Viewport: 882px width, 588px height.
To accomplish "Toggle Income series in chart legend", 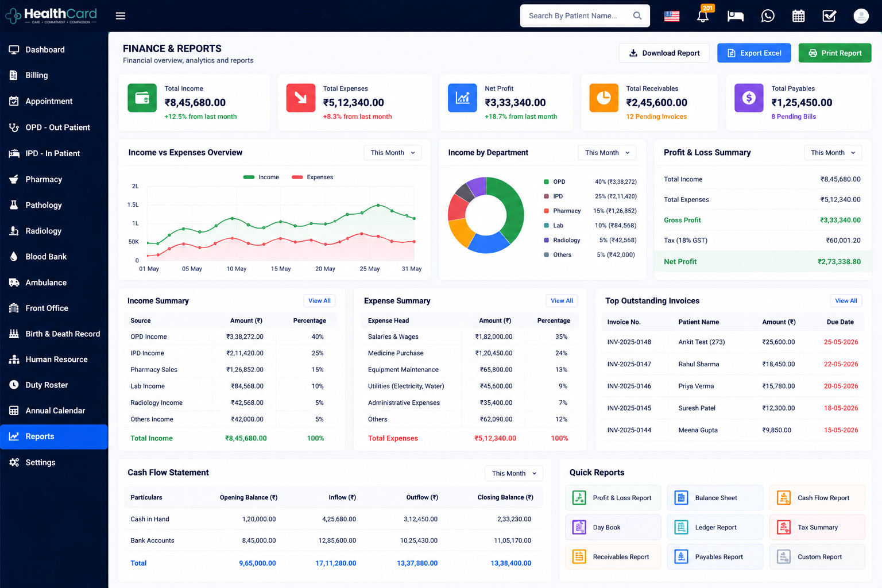I will pyautogui.click(x=261, y=177).
